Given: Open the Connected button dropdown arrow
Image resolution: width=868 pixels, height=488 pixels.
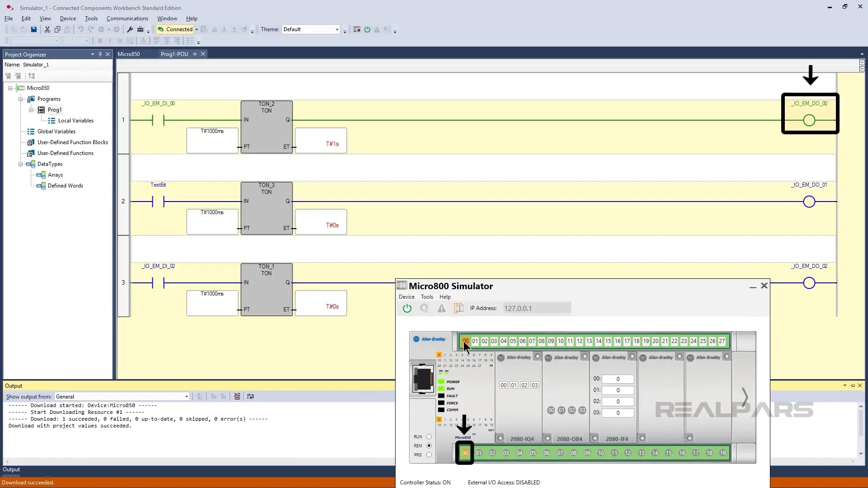Looking at the screenshot, I should [x=197, y=29].
